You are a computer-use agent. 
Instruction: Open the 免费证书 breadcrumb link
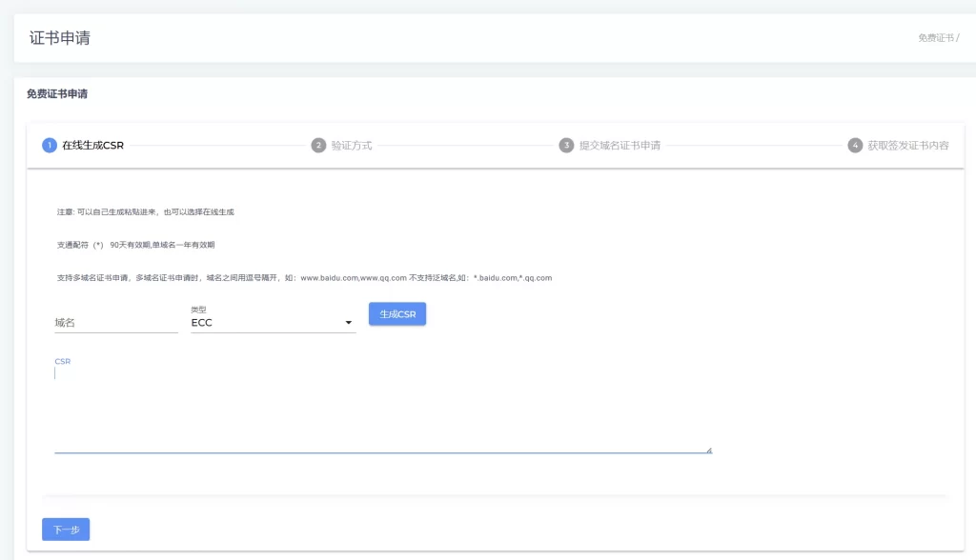(x=935, y=38)
